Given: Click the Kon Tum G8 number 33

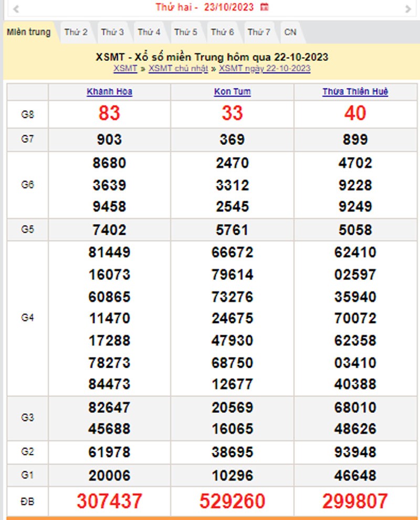Looking at the screenshot, I should 232,113.
